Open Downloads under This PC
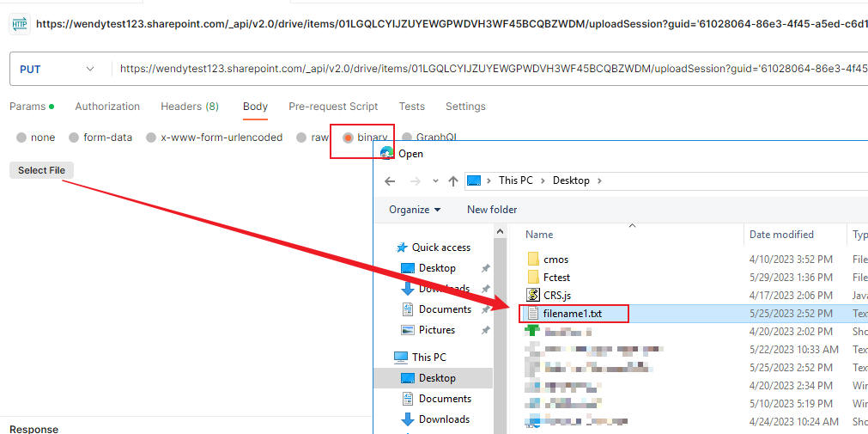The height and width of the screenshot is (434, 868). (444, 419)
